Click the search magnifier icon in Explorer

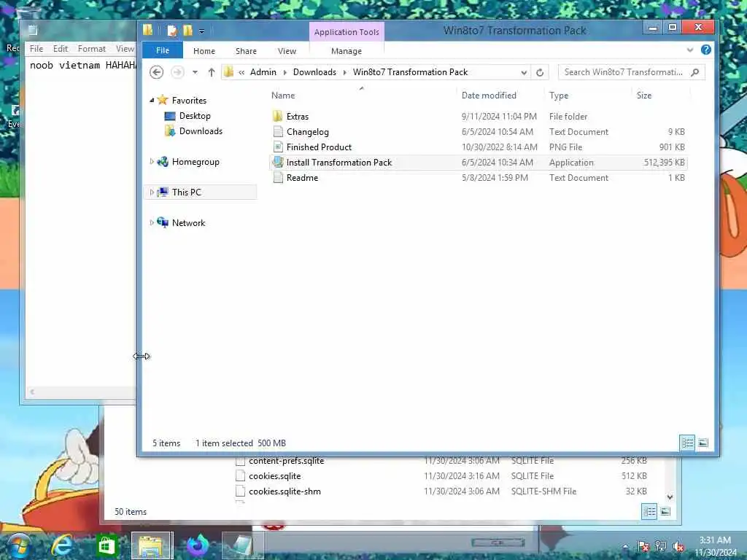(x=695, y=72)
